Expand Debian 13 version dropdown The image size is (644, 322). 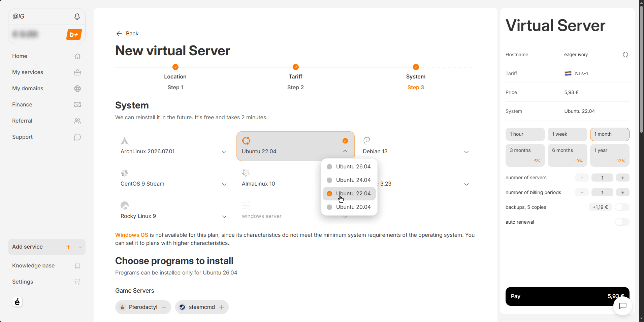click(x=466, y=152)
